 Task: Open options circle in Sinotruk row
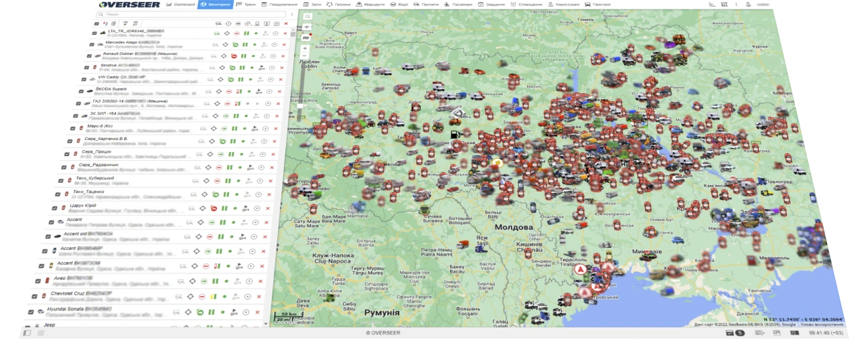[272, 67]
